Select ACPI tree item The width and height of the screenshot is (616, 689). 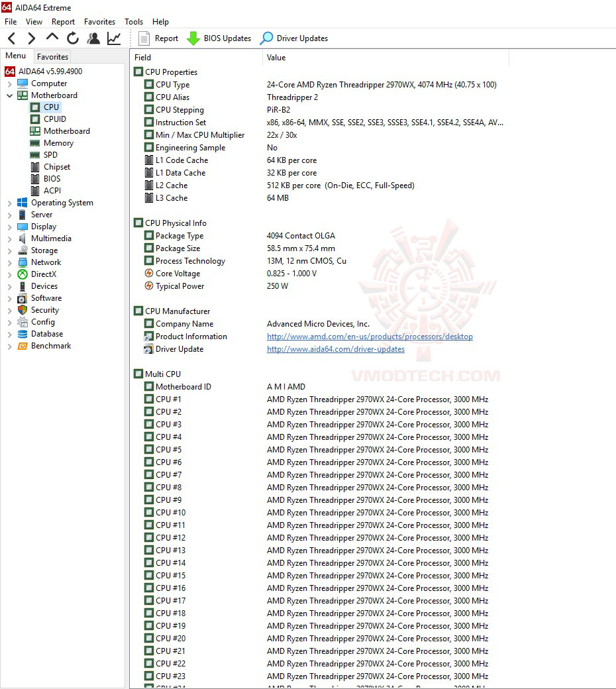tap(52, 190)
